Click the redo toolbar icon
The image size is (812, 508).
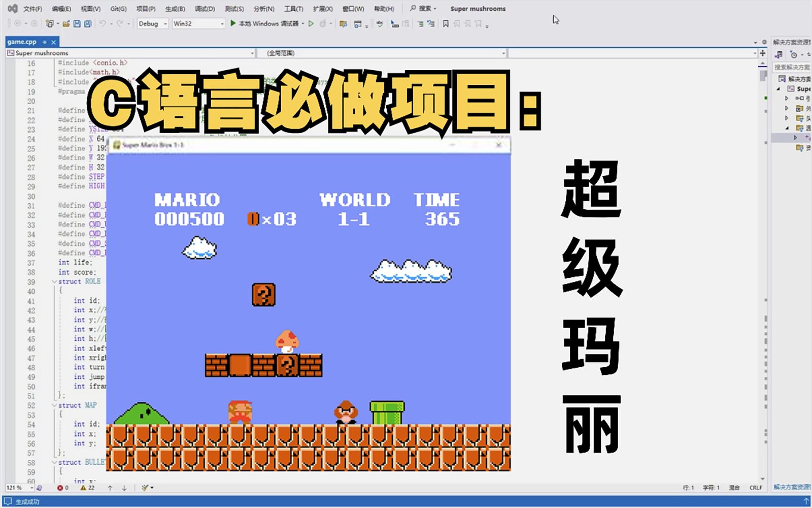pyautogui.click(x=120, y=23)
